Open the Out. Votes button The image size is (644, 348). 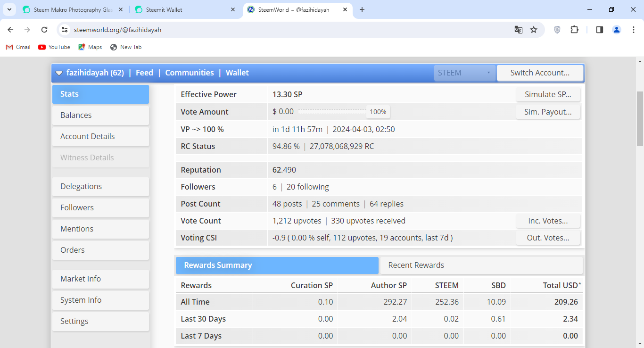[x=548, y=238]
